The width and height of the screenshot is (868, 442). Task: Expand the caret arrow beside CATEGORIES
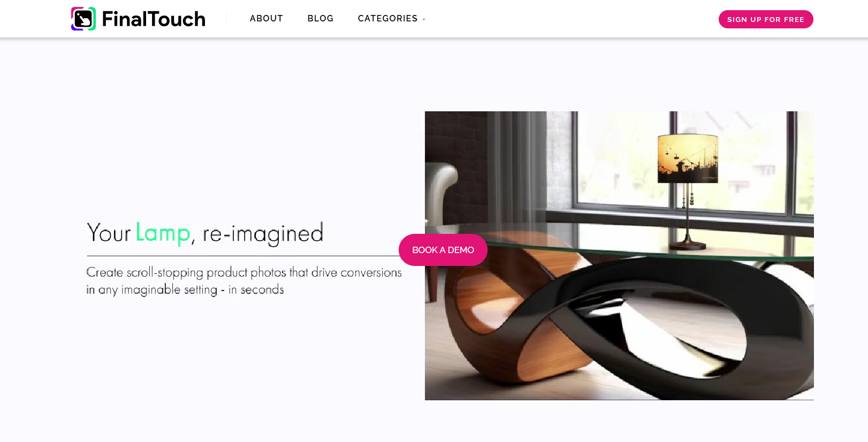tap(424, 19)
